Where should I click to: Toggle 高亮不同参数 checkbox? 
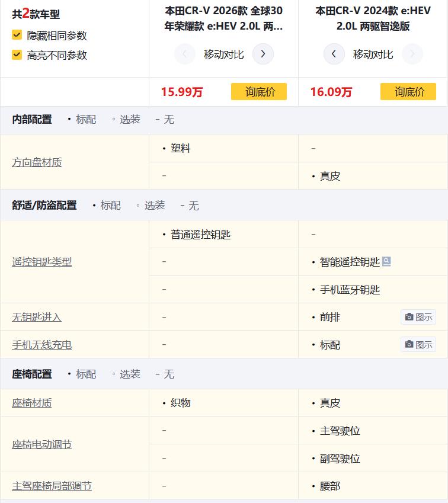pyautogui.click(x=17, y=55)
